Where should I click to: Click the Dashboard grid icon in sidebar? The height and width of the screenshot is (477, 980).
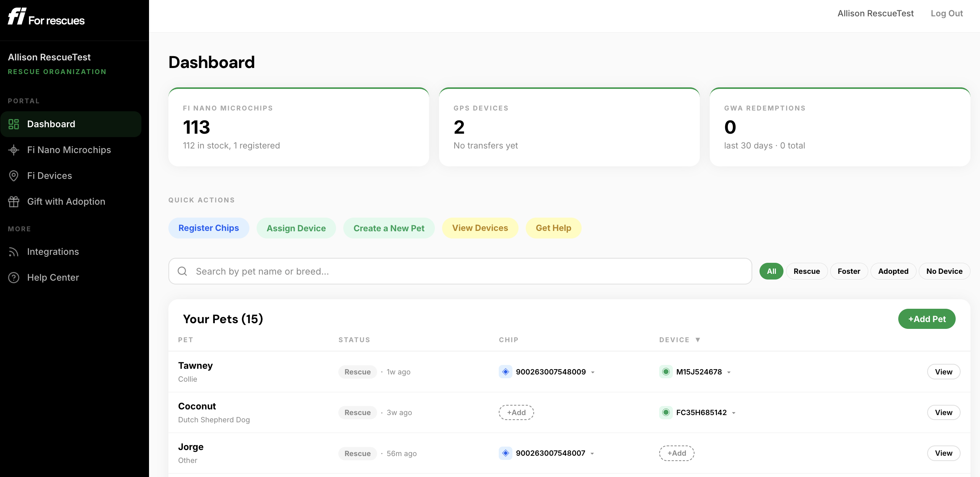pos(14,124)
